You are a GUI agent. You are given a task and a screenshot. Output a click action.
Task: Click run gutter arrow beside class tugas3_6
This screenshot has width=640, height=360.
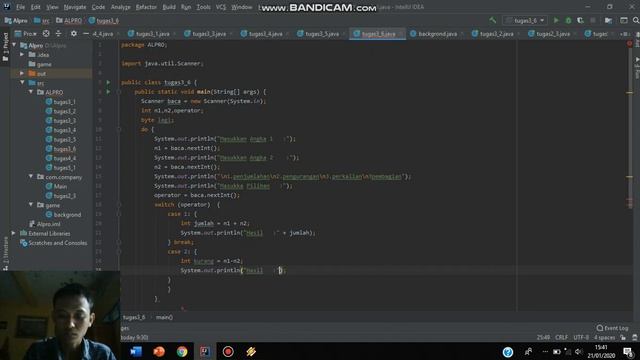(108, 82)
